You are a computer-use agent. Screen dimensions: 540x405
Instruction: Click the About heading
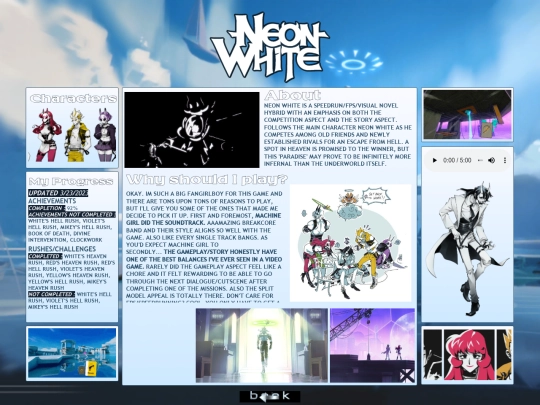292,95
